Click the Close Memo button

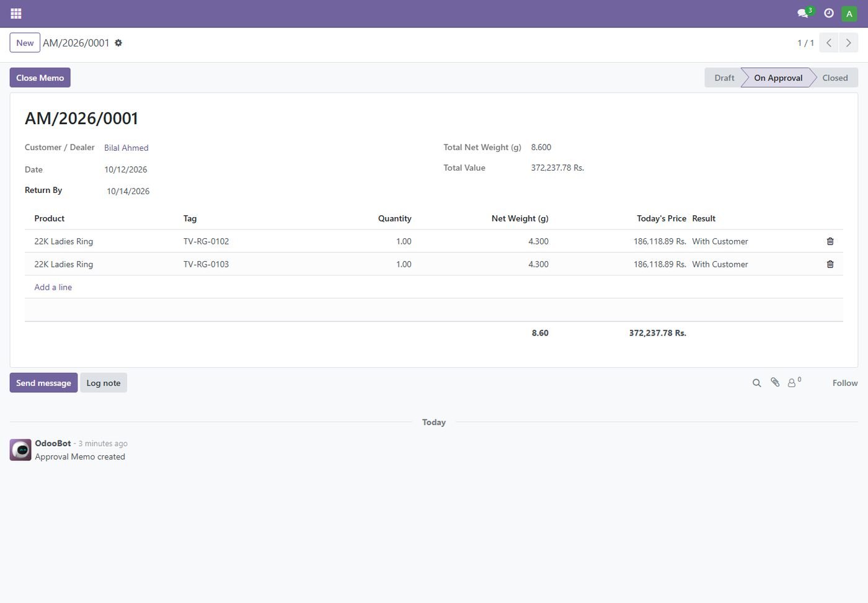[40, 78]
